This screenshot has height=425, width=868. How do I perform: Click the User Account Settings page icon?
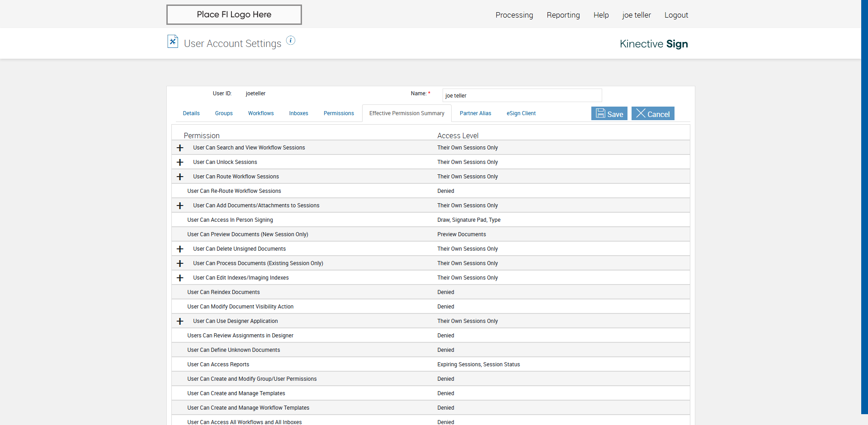click(x=173, y=42)
